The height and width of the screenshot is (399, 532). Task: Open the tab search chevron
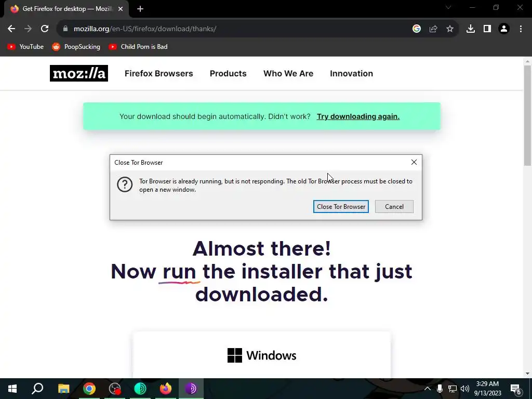tap(448, 7)
